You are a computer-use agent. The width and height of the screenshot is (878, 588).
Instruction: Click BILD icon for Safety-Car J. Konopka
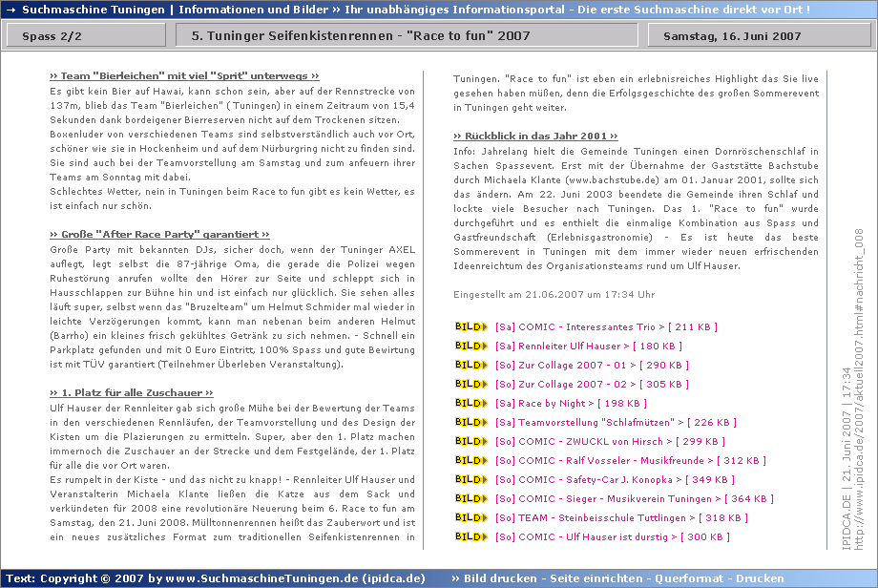pyautogui.click(x=470, y=479)
